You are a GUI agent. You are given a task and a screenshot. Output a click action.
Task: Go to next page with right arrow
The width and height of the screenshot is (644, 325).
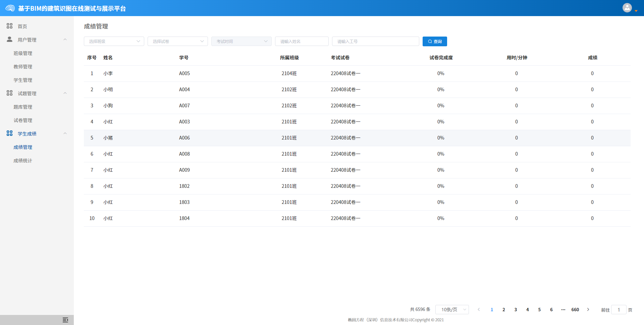click(588, 310)
